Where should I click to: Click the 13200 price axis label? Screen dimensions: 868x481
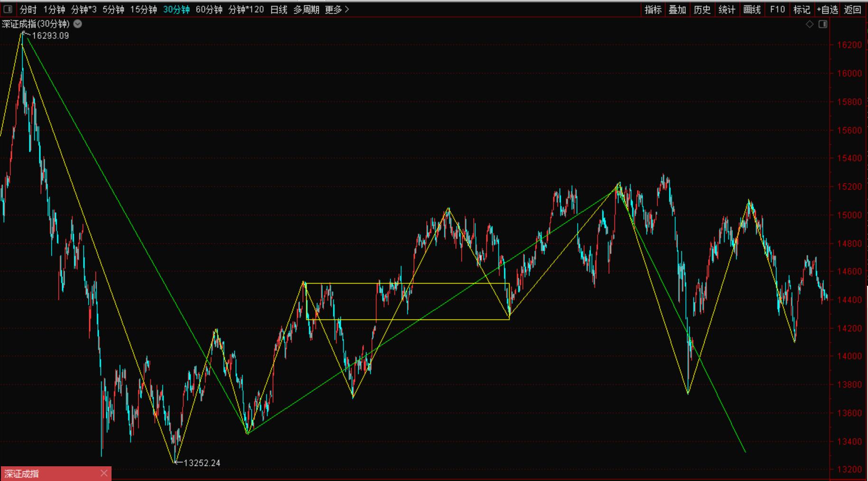[x=849, y=470]
